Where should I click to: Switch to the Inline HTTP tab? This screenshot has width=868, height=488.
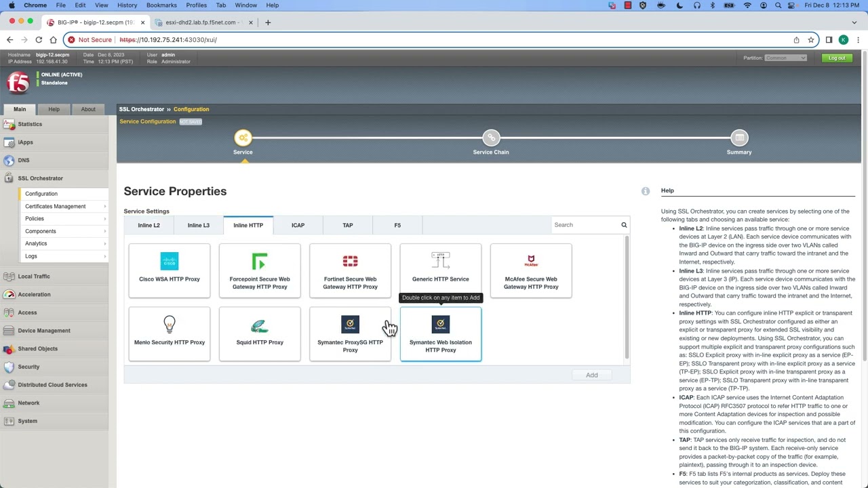coord(248,225)
